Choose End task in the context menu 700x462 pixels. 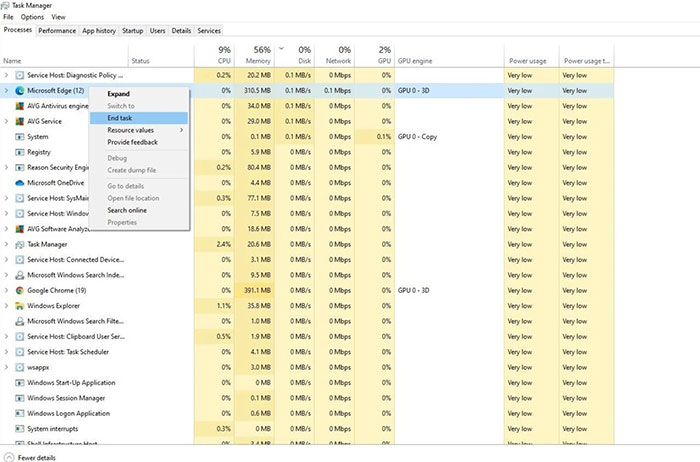(x=120, y=118)
